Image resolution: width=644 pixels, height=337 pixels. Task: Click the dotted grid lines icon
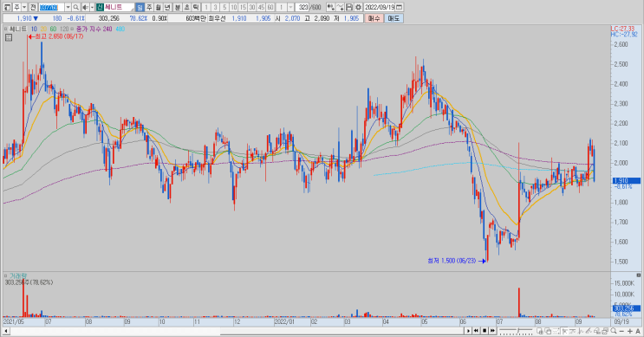pyautogui.click(x=556, y=331)
